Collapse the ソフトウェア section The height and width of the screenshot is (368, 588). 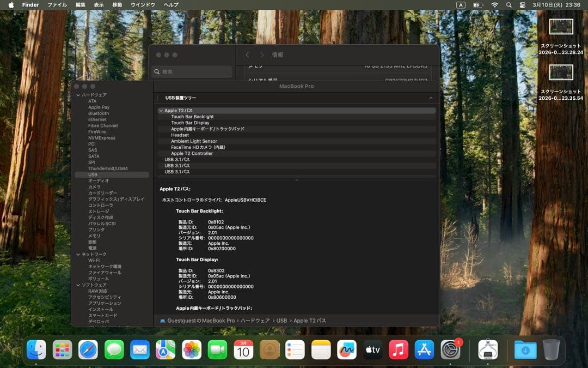pos(78,285)
